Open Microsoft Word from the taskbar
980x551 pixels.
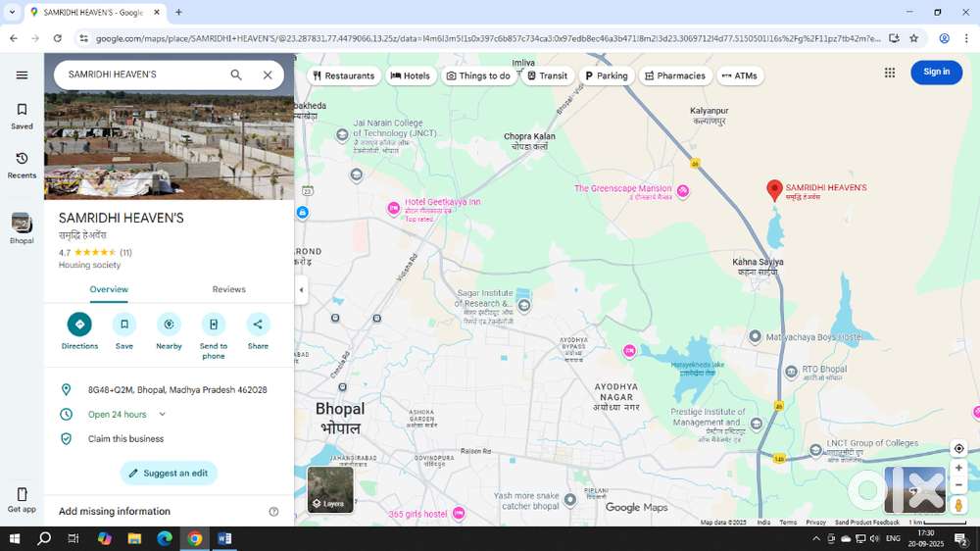(224, 538)
